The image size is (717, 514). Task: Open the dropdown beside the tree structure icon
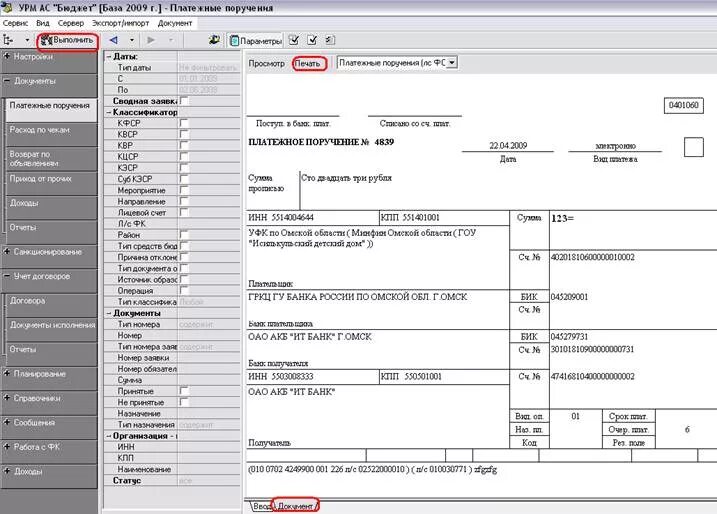coord(27,40)
